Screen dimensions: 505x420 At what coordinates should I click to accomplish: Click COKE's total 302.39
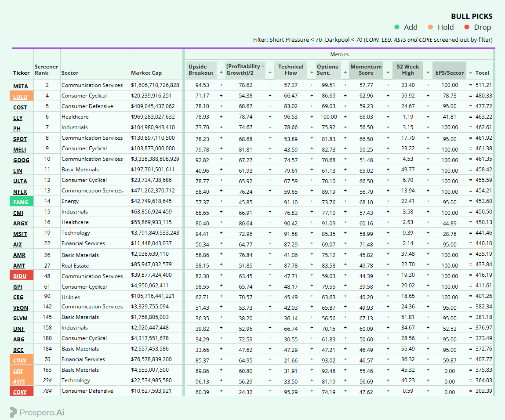[484, 391]
